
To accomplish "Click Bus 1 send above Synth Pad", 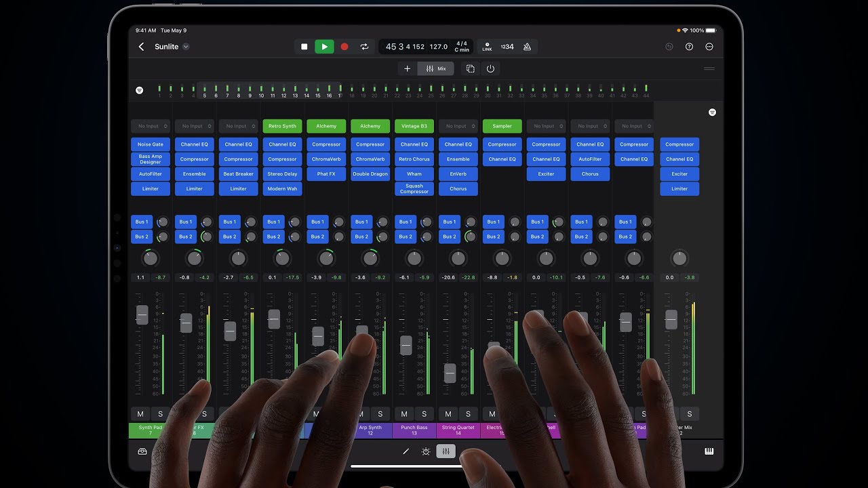I will coord(142,222).
